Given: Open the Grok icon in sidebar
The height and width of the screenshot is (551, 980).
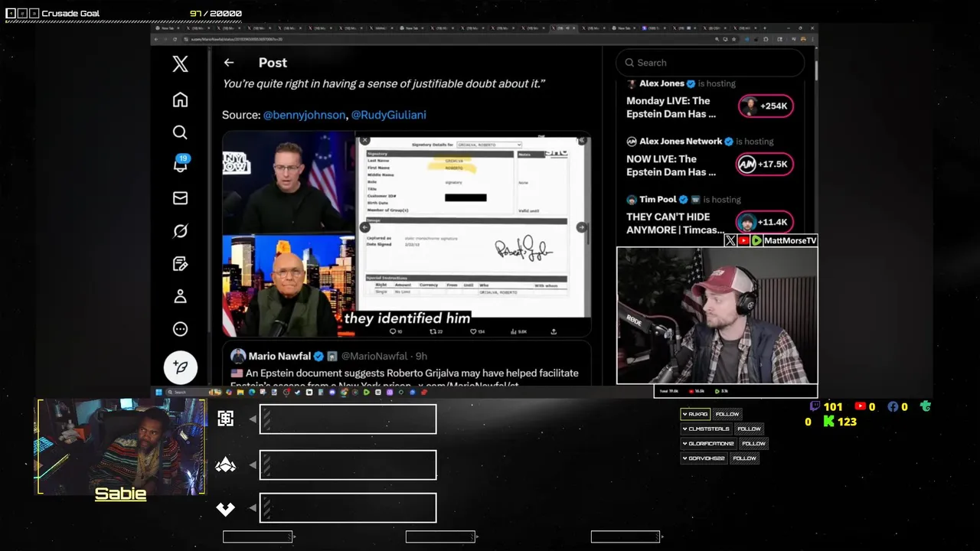Looking at the screenshot, I should click(x=180, y=231).
